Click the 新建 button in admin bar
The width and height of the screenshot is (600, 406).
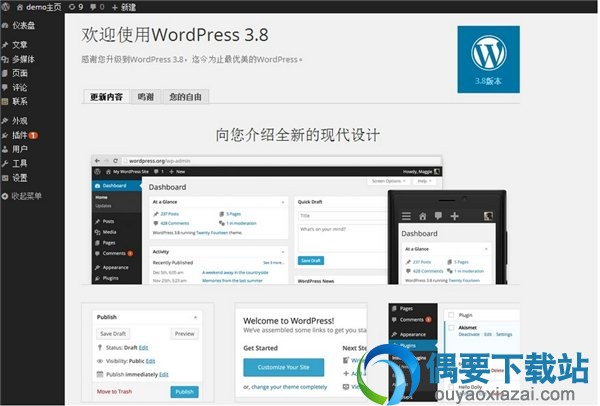(124, 7)
